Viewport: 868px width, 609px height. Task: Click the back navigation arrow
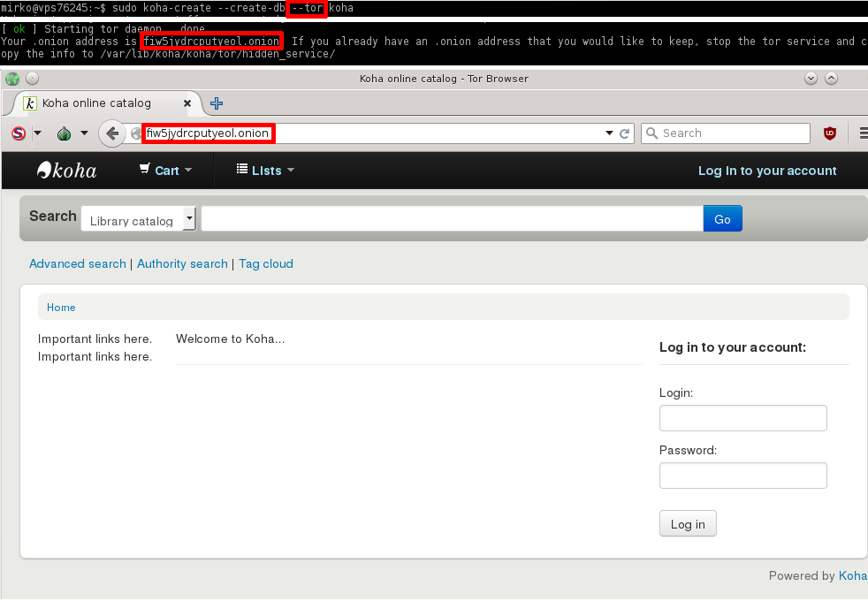[x=112, y=133]
